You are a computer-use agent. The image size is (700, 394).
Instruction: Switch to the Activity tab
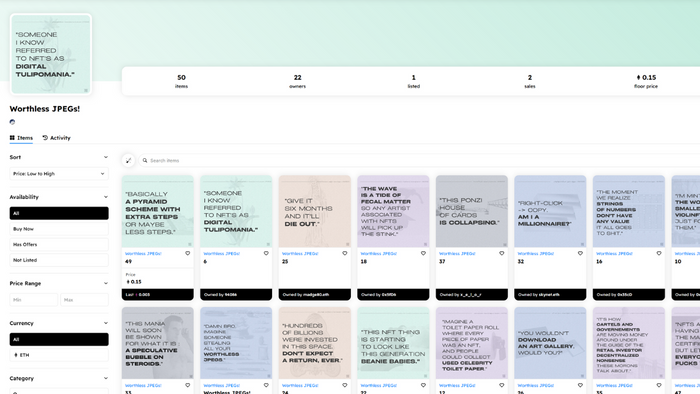[57, 138]
